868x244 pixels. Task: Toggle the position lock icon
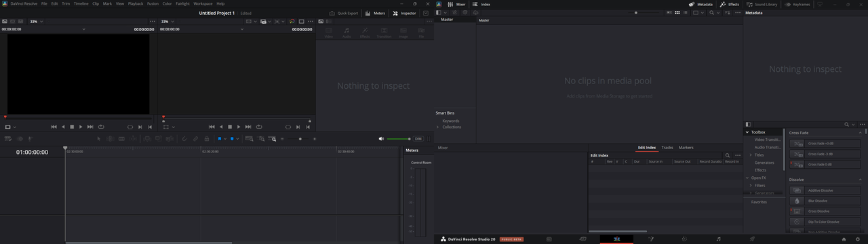tap(207, 139)
